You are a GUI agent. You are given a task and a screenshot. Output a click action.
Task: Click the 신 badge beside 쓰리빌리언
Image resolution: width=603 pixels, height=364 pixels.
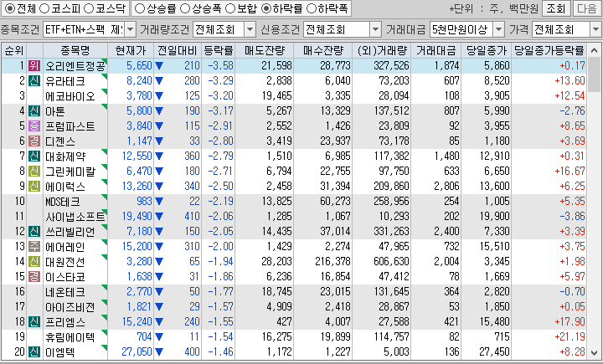pos(34,232)
